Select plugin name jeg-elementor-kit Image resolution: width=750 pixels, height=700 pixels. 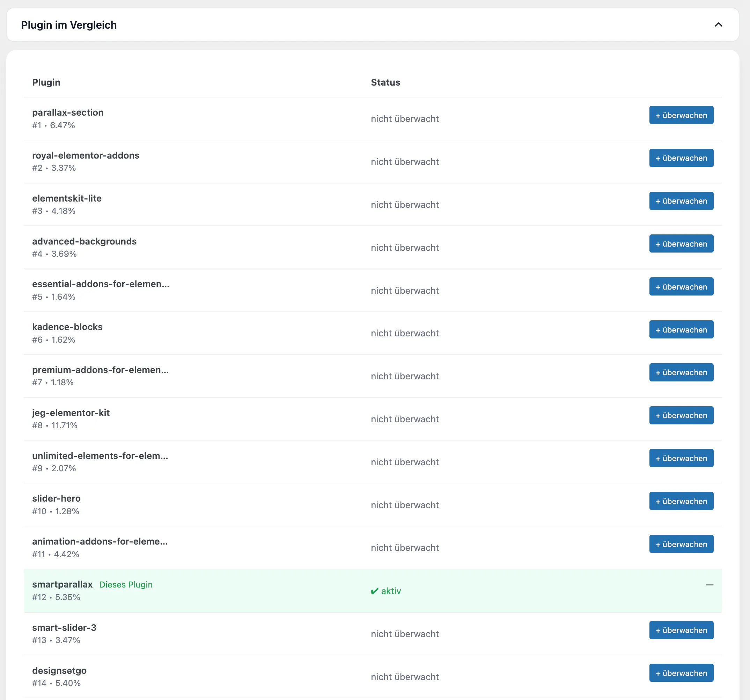71,413
